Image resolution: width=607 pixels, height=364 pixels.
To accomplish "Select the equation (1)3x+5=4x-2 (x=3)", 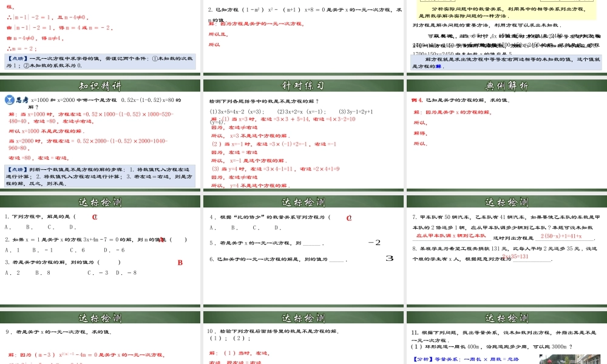I will click(237, 112).
